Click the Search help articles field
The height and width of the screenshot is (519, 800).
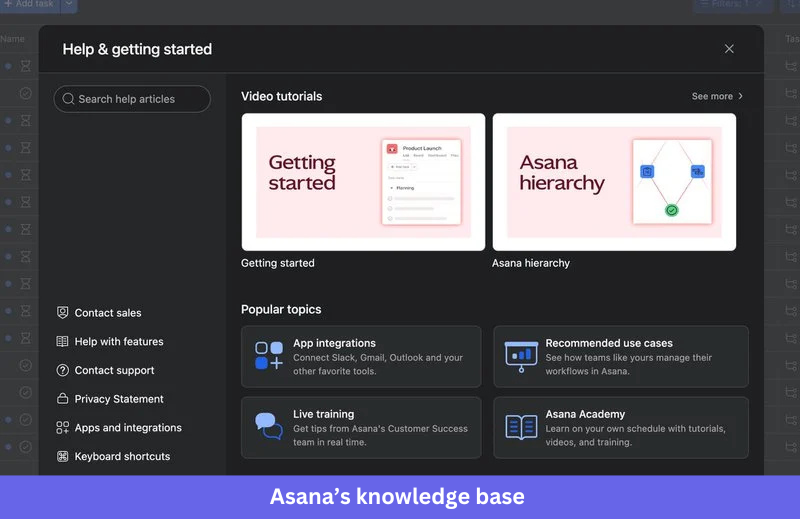(132, 99)
